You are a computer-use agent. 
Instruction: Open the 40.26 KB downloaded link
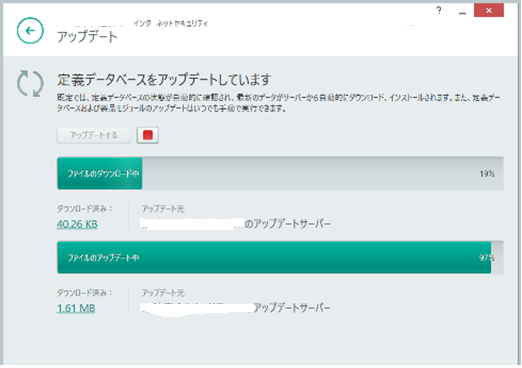pos(77,224)
